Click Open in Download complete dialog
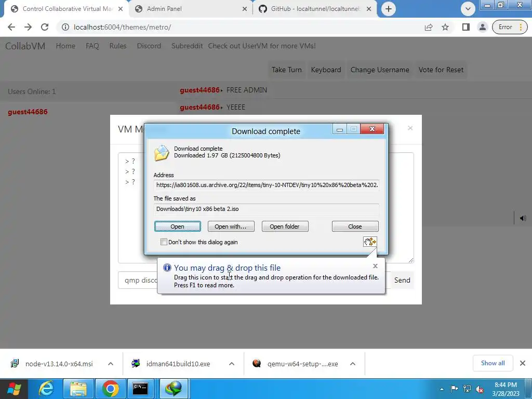532x399 pixels. point(178,227)
